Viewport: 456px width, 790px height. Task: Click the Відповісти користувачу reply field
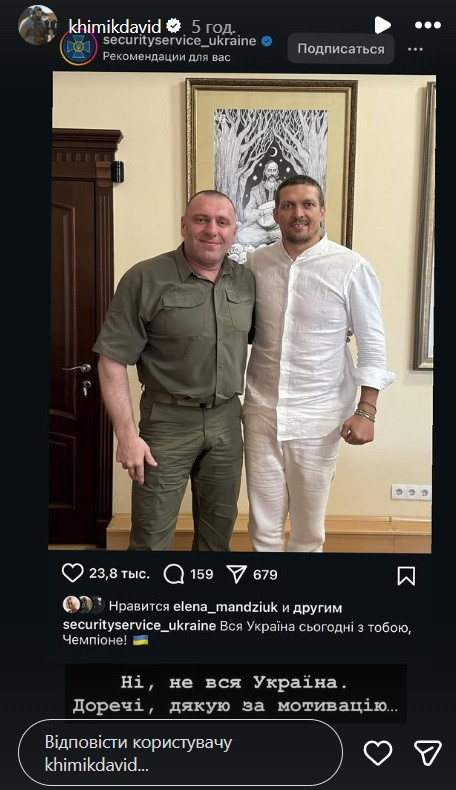click(180, 753)
